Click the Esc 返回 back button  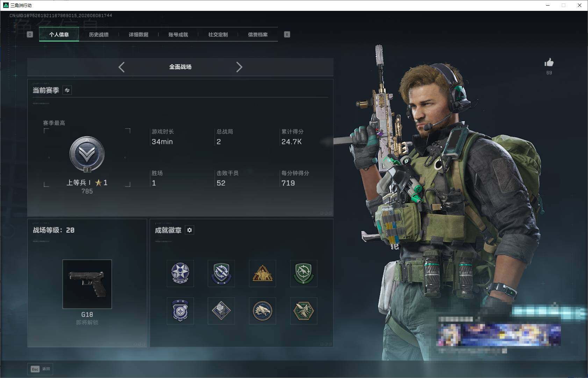(x=40, y=369)
